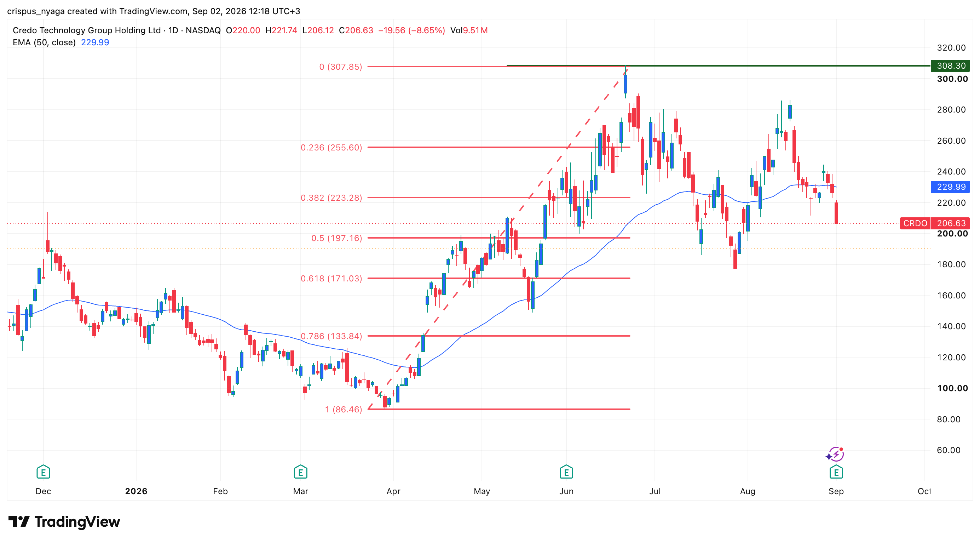Select the Fibonacci 0.236 (255.60) level label
Viewport: 980px width, 543px height.
pyautogui.click(x=332, y=148)
